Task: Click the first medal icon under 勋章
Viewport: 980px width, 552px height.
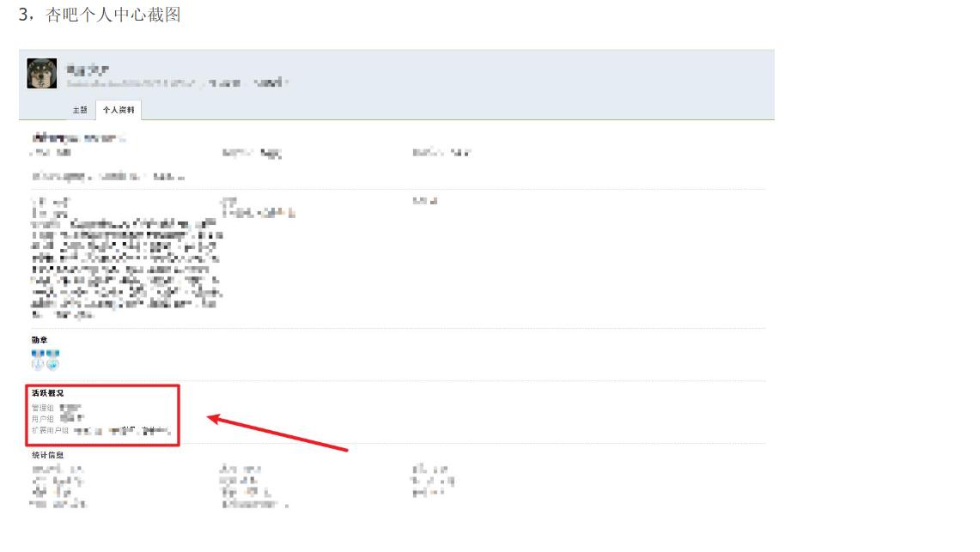Action: pos(38,359)
